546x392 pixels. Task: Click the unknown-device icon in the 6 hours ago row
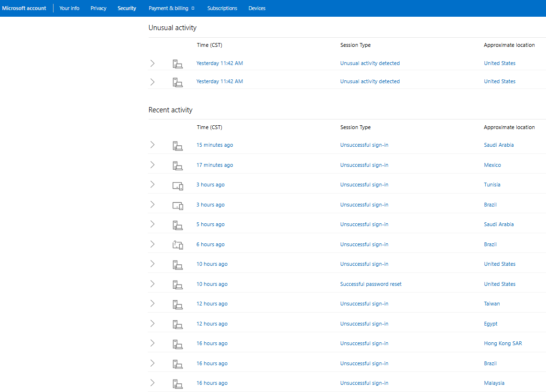pyautogui.click(x=177, y=245)
